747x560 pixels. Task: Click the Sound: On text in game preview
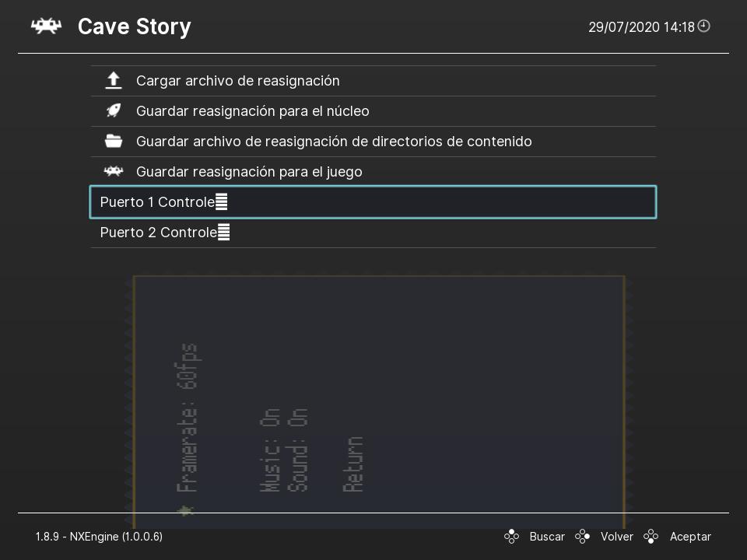[297, 450]
